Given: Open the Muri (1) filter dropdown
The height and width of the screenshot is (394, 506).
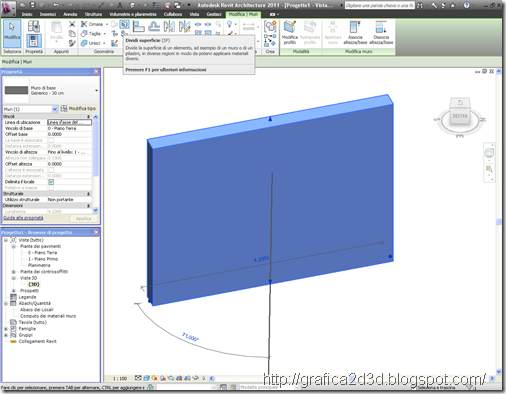Looking at the screenshot, I should coord(55,109).
